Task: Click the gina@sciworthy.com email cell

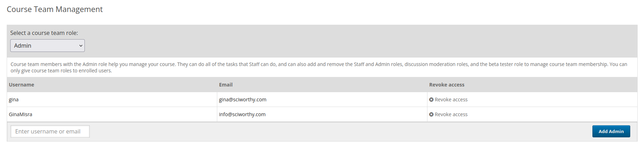Action: pos(322,100)
